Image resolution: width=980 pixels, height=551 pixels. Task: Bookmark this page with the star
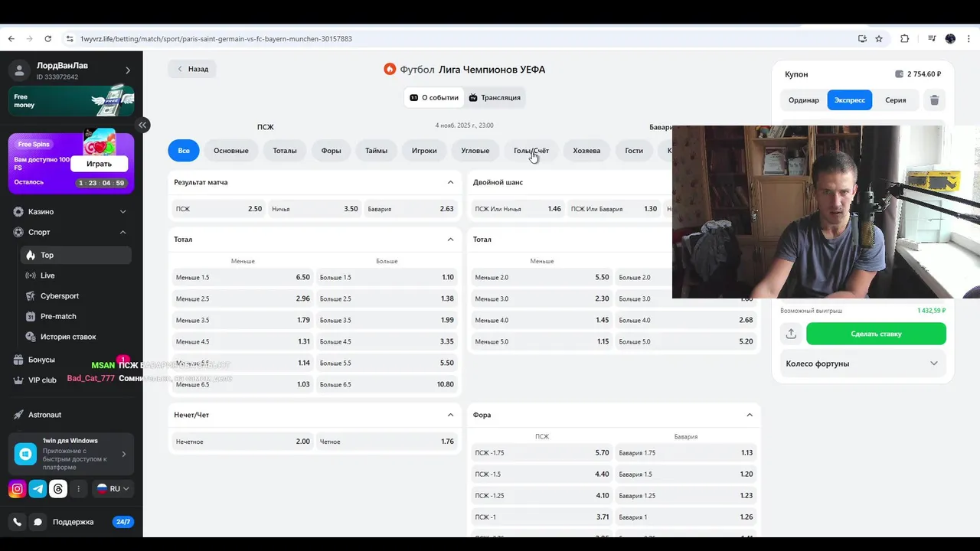(879, 38)
